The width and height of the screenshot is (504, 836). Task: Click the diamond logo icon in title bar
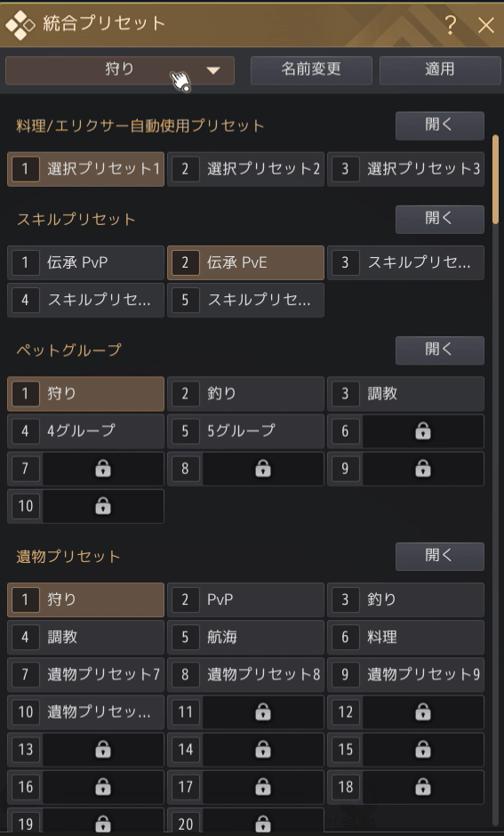click(20, 25)
